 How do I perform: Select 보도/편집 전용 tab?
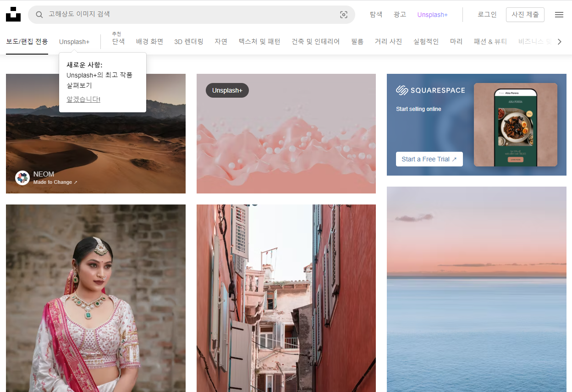coord(27,42)
